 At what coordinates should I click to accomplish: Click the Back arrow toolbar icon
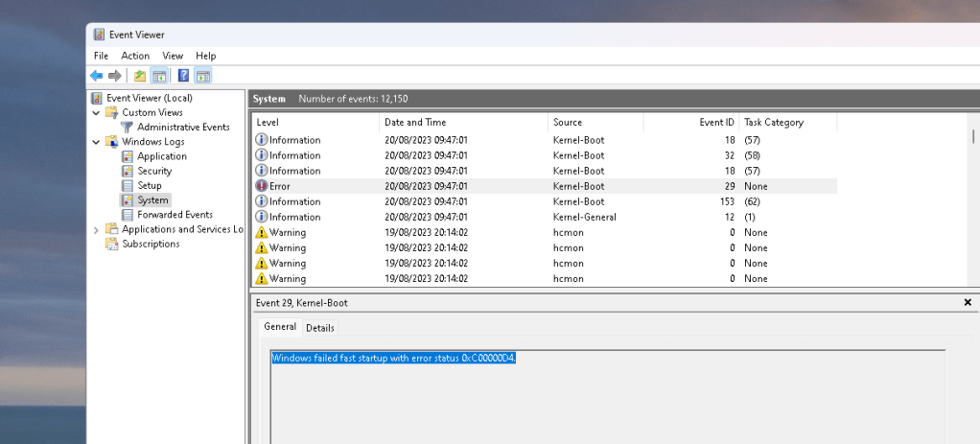(96, 76)
